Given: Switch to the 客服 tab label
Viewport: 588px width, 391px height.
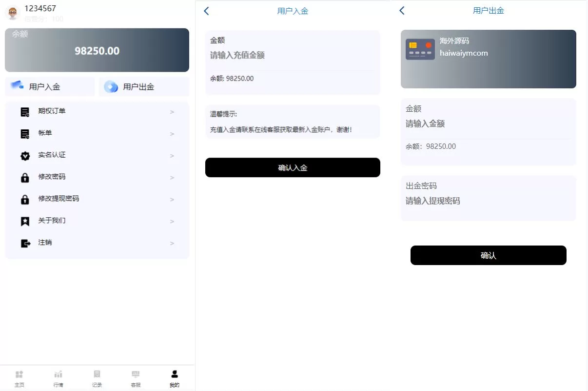Looking at the screenshot, I should [x=136, y=385].
